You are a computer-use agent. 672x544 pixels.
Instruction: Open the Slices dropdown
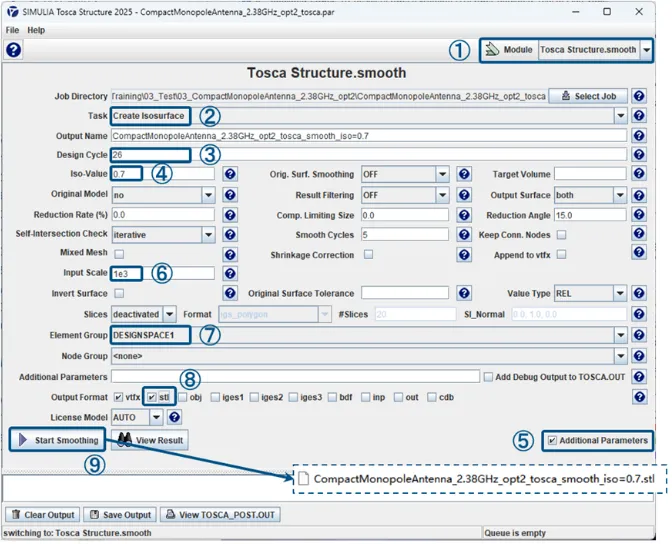point(170,314)
